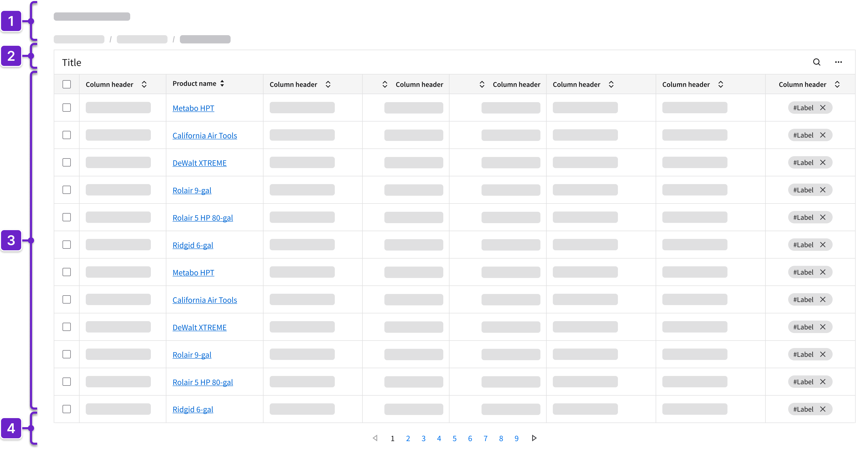
Task: Tick the select-all checkbox in header row
Action: click(x=67, y=84)
